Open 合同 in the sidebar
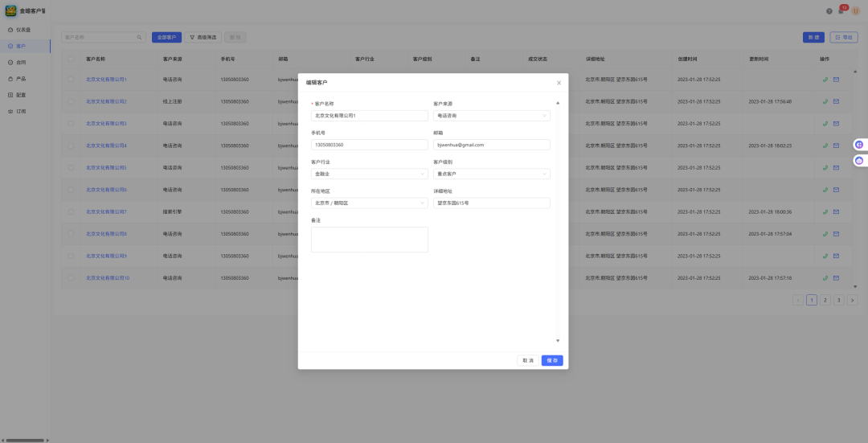This screenshot has width=868, height=443. point(25,63)
